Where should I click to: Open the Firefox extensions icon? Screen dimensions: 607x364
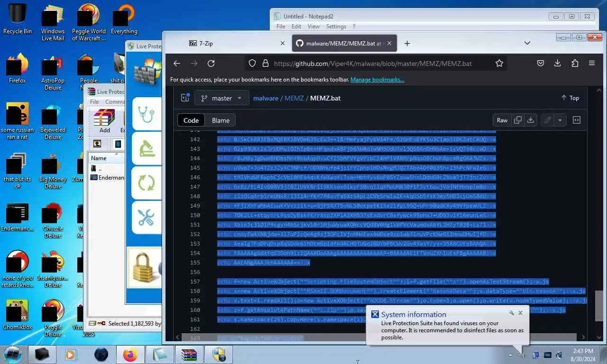coord(574,63)
